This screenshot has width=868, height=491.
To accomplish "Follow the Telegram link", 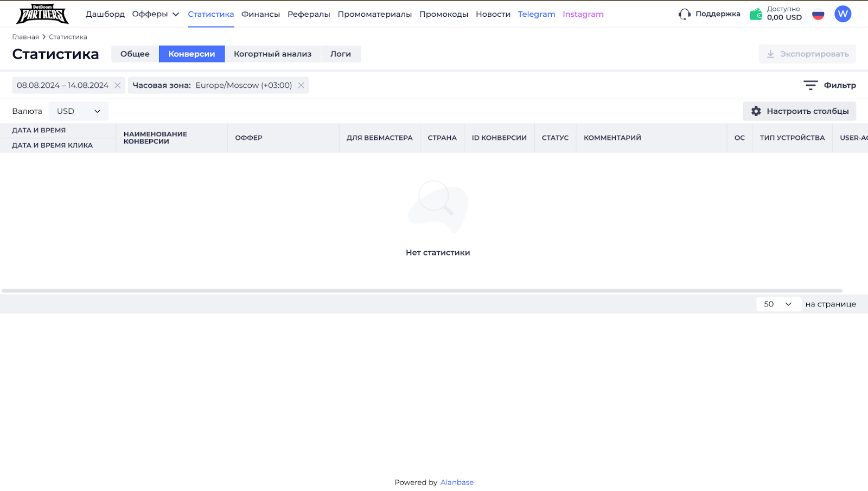I will pyautogui.click(x=537, y=14).
